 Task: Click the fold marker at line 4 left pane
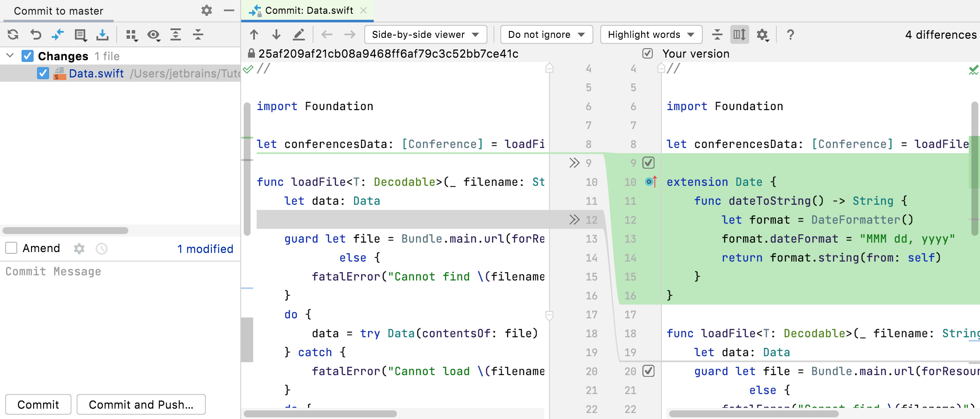click(x=549, y=68)
